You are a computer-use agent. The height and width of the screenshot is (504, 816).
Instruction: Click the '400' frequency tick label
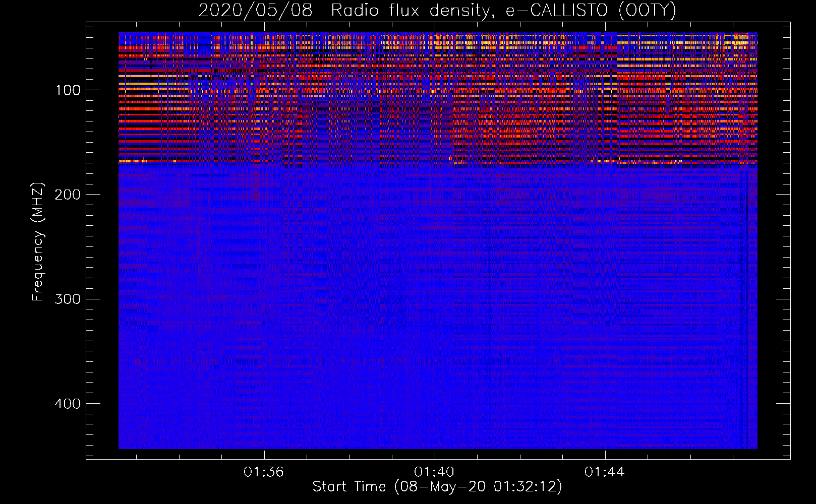[68, 404]
